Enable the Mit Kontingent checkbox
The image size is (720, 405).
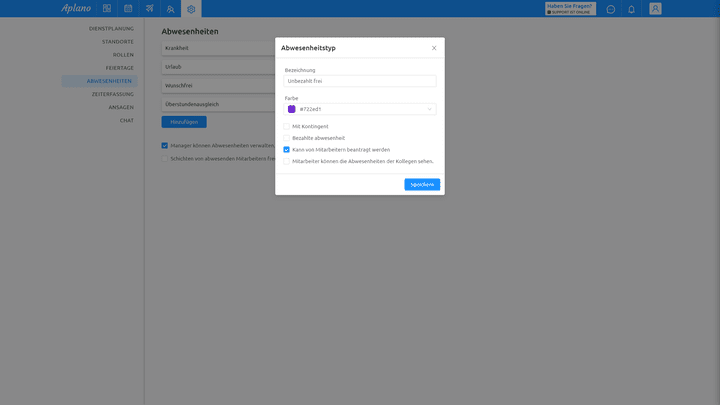287,126
